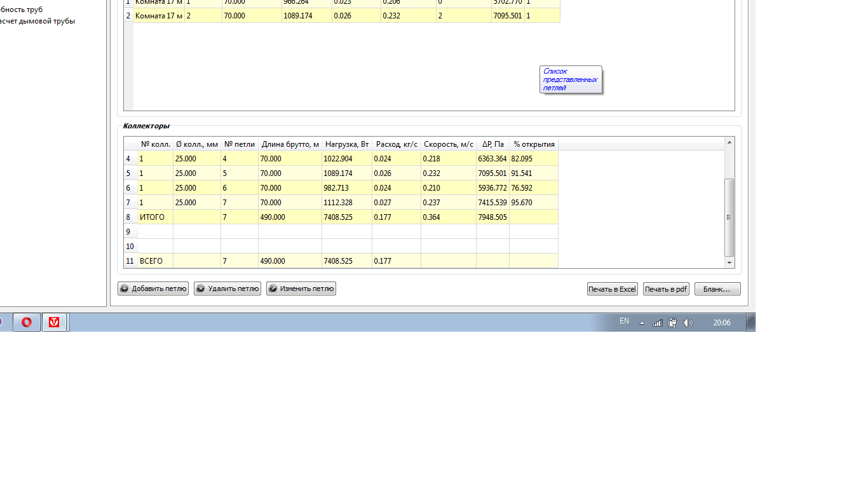
Task: Select the 'ИТОГО' row cell
Action: click(155, 217)
